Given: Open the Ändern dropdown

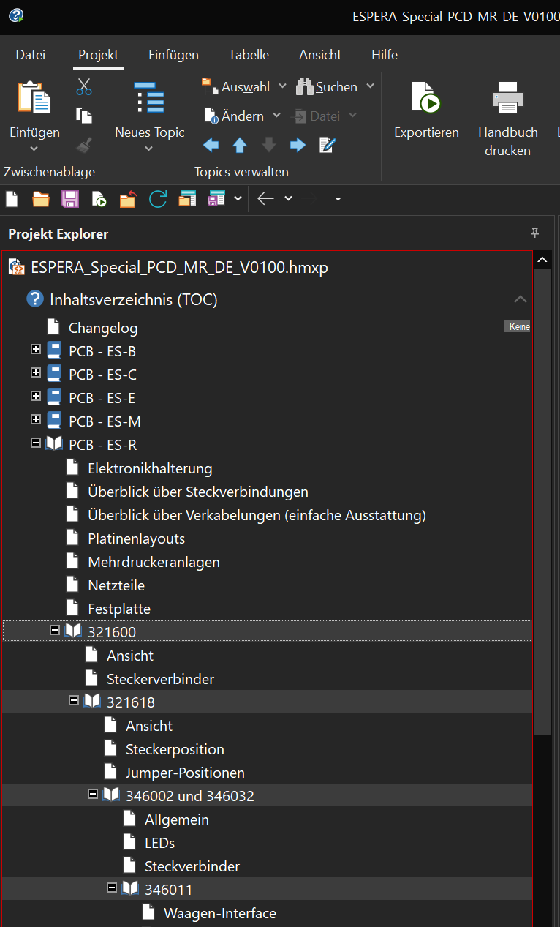Looking at the screenshot, I should pyautogui.click(x=276, y=116).
